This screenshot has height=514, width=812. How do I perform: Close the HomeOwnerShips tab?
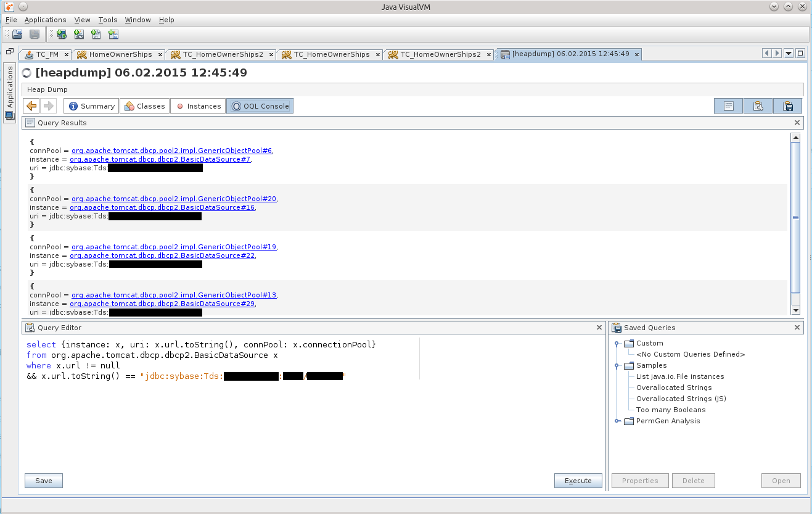click(x=160, y=54)
